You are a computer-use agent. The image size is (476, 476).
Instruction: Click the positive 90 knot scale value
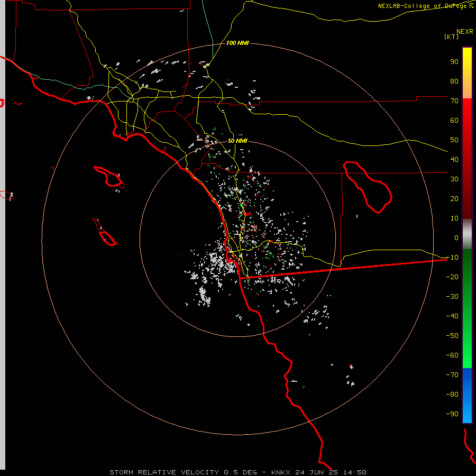point(454,62)
